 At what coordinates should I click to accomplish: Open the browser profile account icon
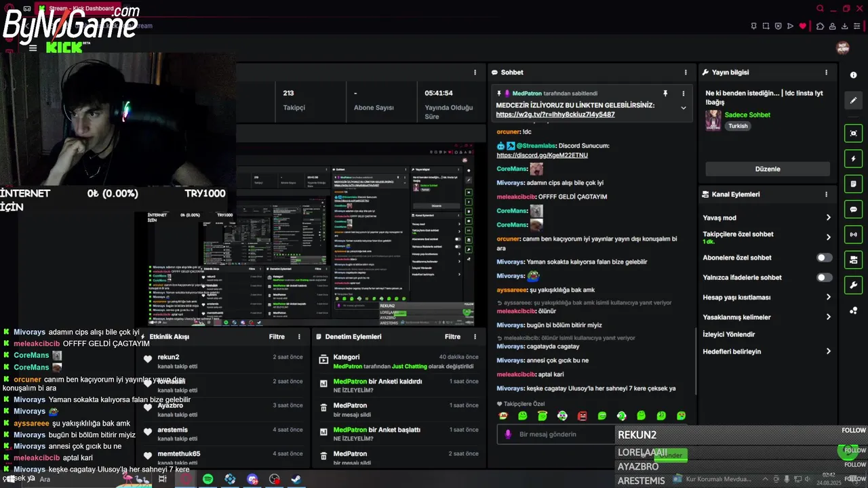tap(833, 26)
